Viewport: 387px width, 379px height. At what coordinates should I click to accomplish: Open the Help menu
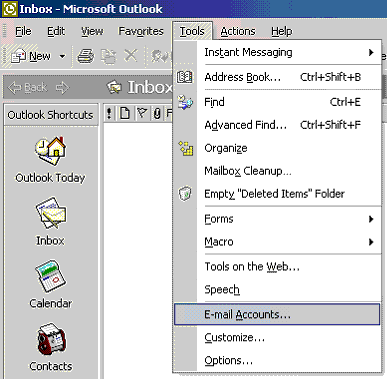pyautogui.click(x=282, y=31)
